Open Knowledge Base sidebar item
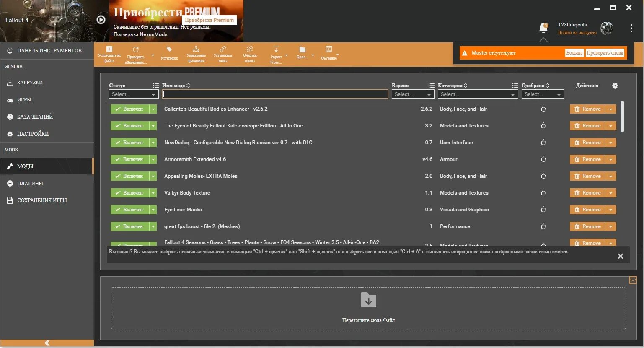This screenshot has width=644, height=348. click(x=47, y=117)
